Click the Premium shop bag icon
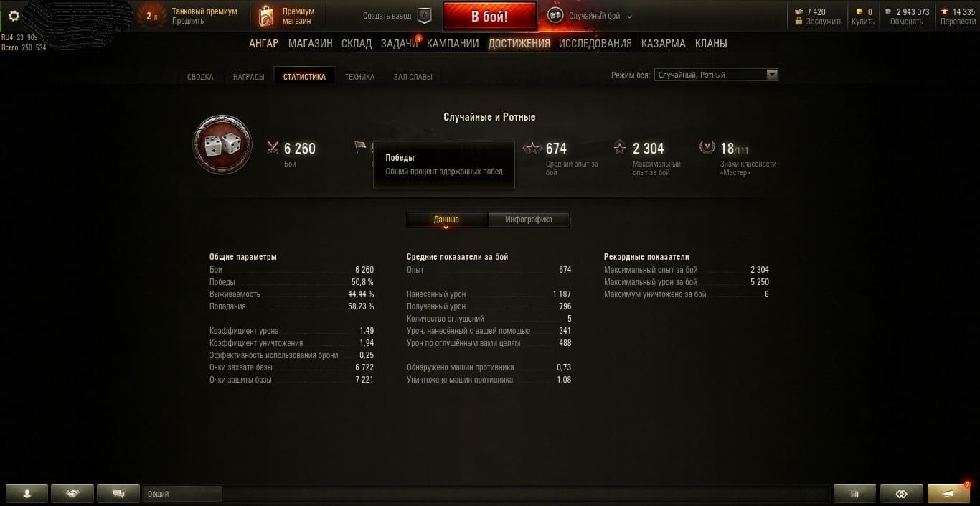Screen dimensions: 980x506 [x=265, y=16]
